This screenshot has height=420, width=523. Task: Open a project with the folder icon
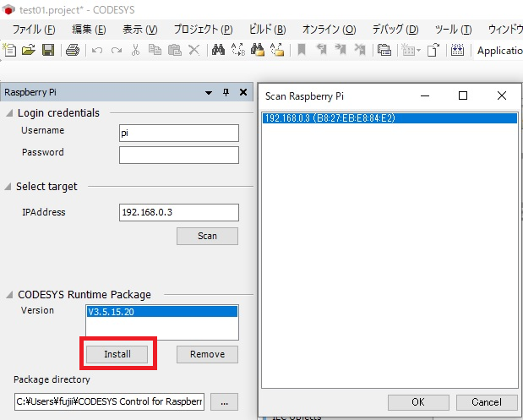29,50
